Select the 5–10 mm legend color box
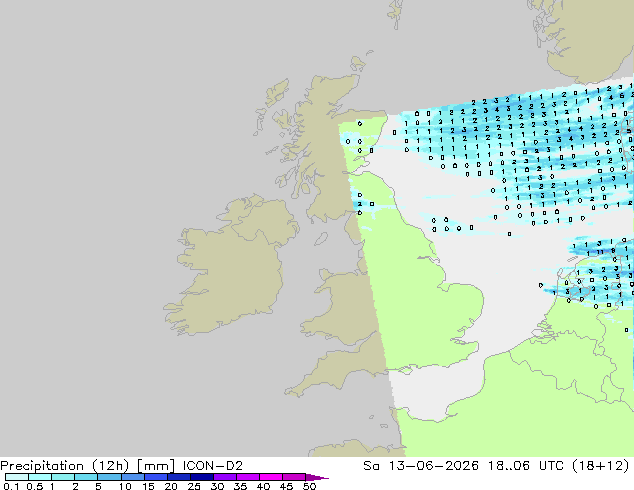Image resolution: width=634 pixels, height=490 pixels. click(x=109, y=477)
